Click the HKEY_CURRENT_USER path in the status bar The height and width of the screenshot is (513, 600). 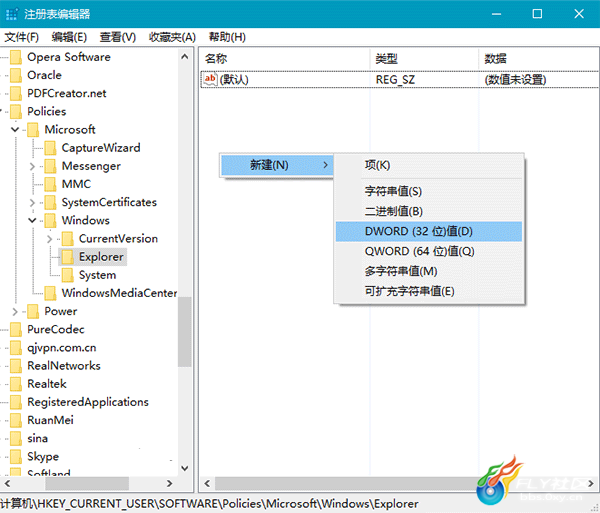point(96,504)
